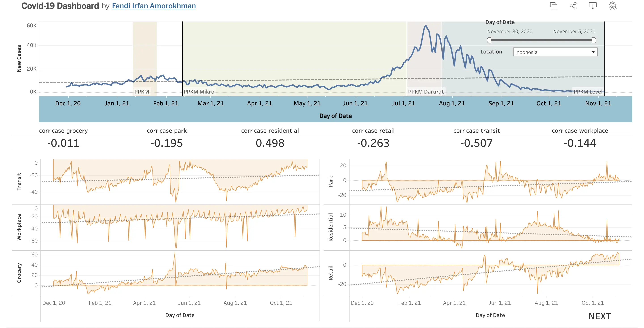Click the Location dropdown arrow
The image size is (644, 328).
[593, 52]
